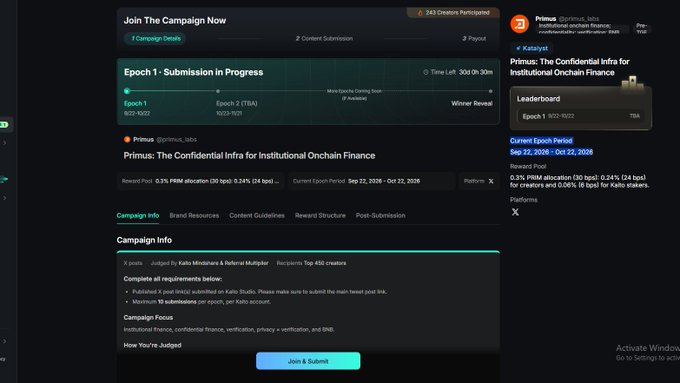Viewport: 680px width, 383px height.
Task: Open the Brand Resources tab
Action: 194,216
